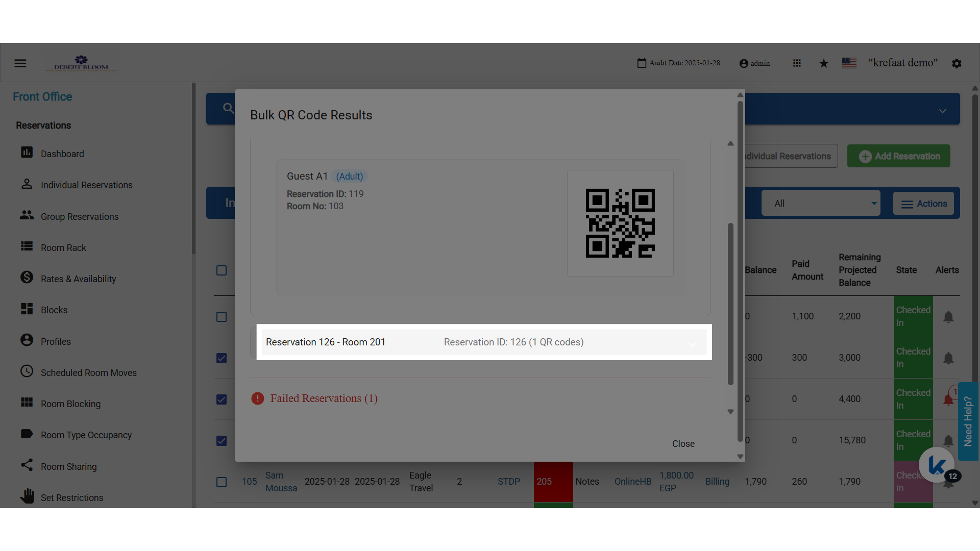Image resolution: width=980 pixels, height=551 pixels.
Task: Uncheck the box in the 15,780 balance row
Action: 222,441
